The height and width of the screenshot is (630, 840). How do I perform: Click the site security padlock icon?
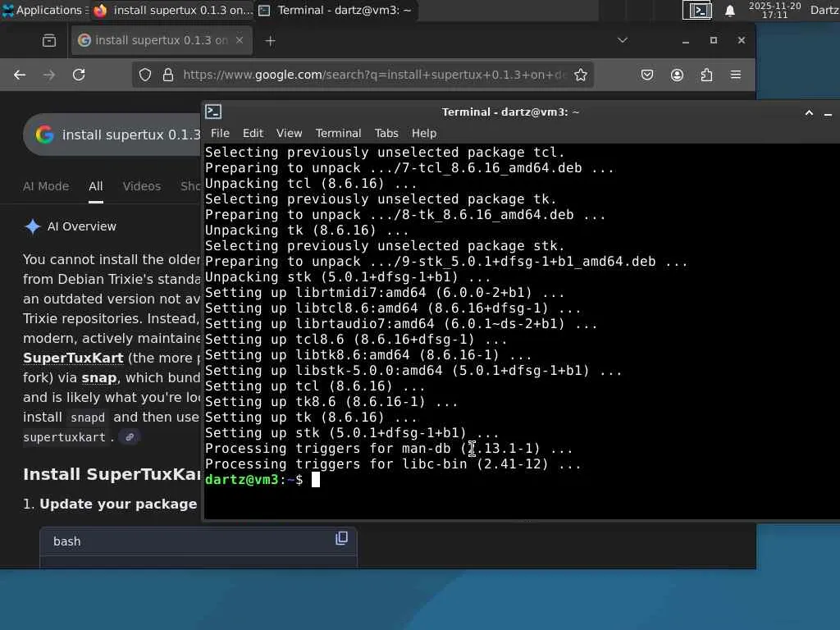[167, 75]
